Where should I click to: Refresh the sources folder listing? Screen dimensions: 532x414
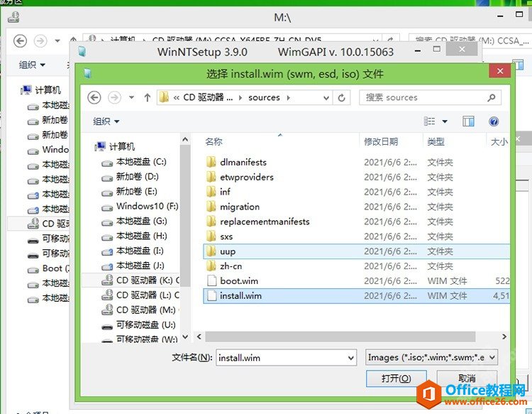tap(341, 98)
